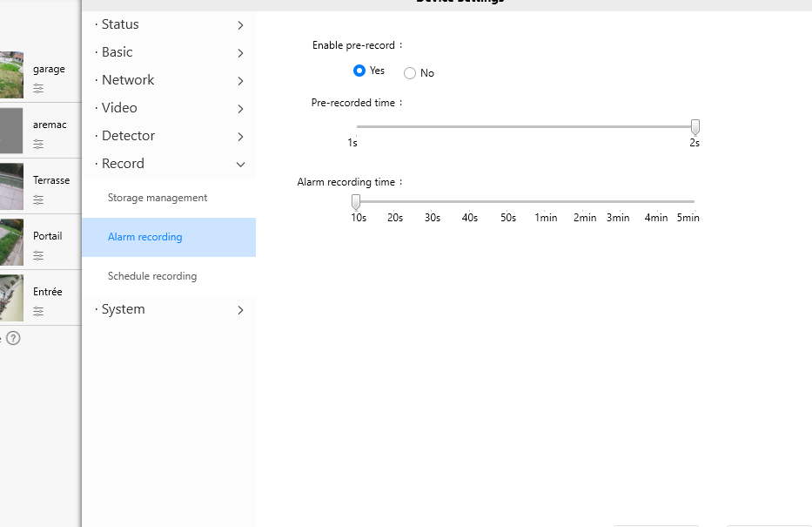Select No for Enable pre-record
The image size is (812, 527).
tap(410, 73)
